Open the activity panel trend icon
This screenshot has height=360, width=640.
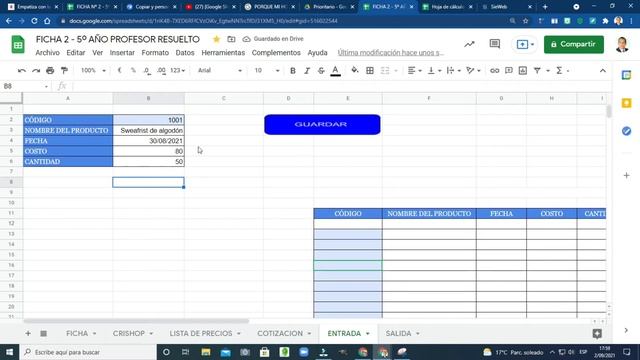tap(469, 44)
